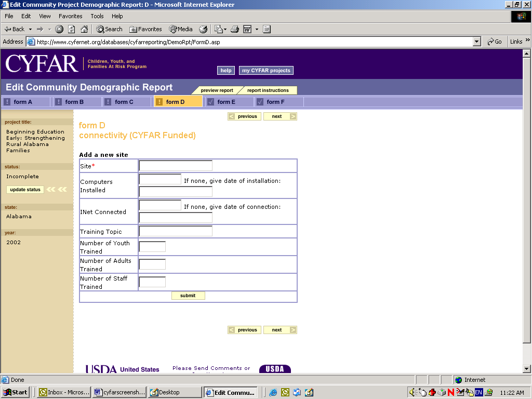Click the bottom previous button

(x=244, y=330)
